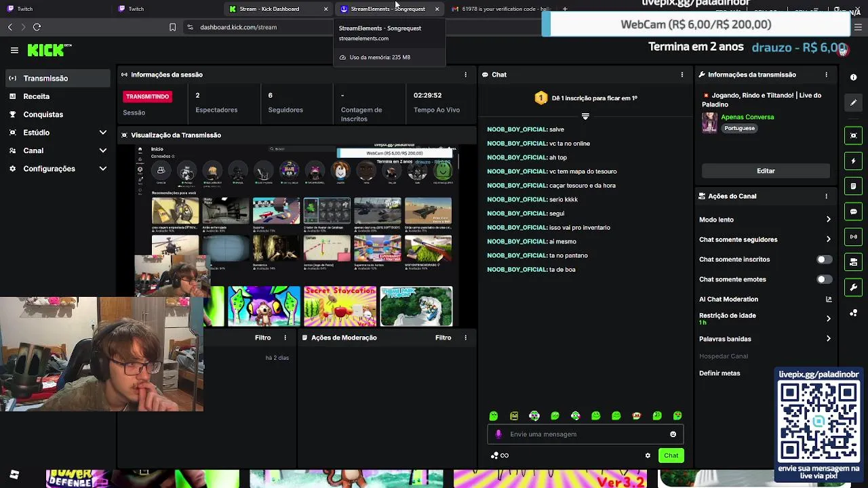Open Palavras banidas options chevron
Image resolution: width=868 pixels, height=488 pixels.
[828, 339]
